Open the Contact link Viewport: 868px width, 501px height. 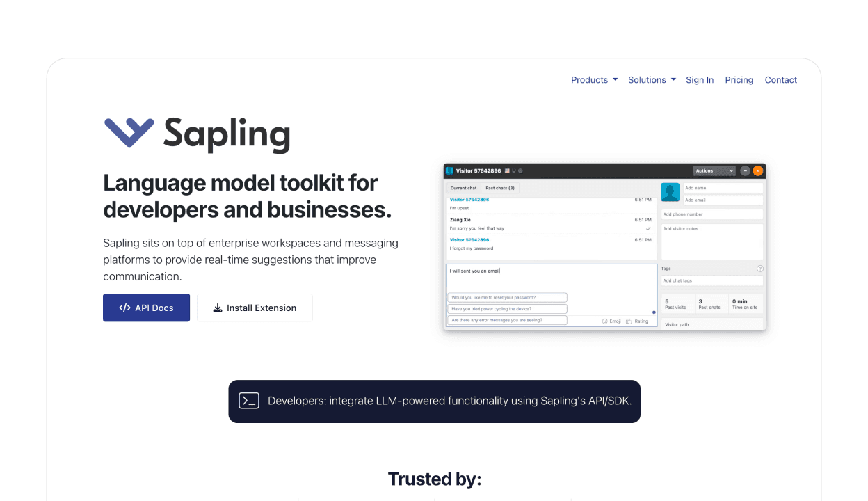(x=780, y=80)
